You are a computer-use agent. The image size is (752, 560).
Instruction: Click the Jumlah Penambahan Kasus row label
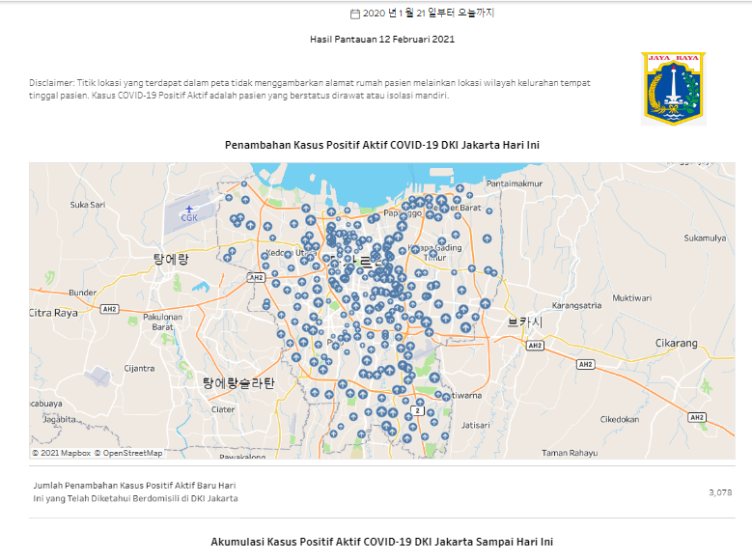(135, 491)
